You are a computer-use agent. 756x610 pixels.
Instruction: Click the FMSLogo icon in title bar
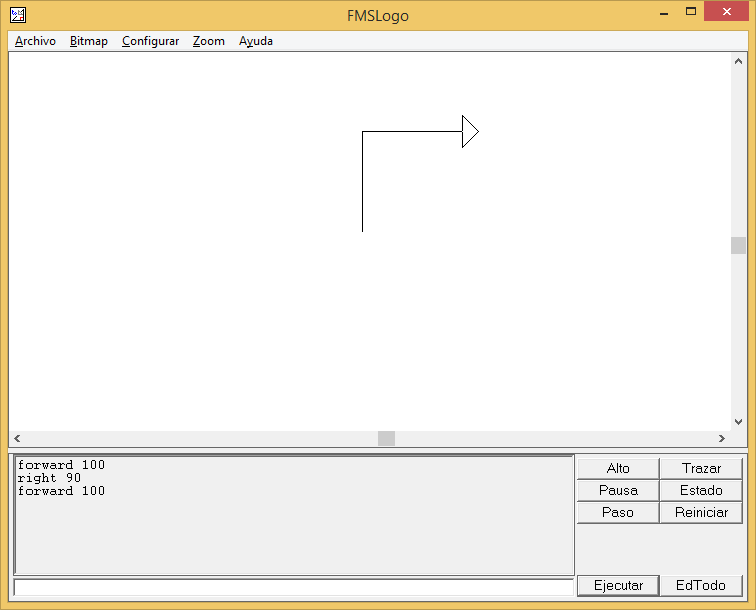18,15
